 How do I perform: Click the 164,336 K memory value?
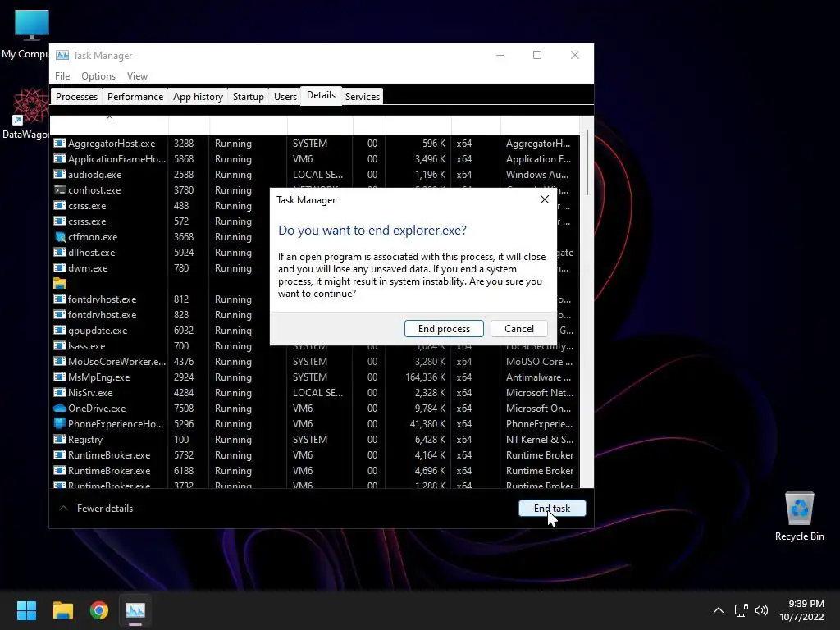tap(426, 377)
